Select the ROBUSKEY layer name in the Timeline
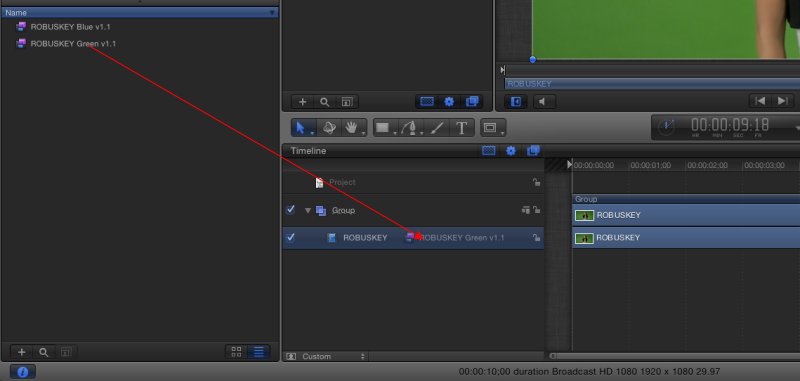This screenshot has height=381, width=800. (365, 238)
